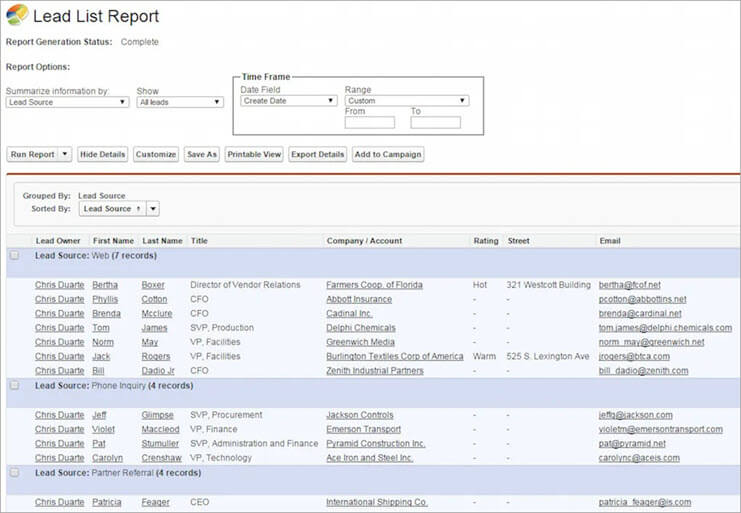Open the Show All leads dropdown
Screen dimensions: 741x513
180,102
